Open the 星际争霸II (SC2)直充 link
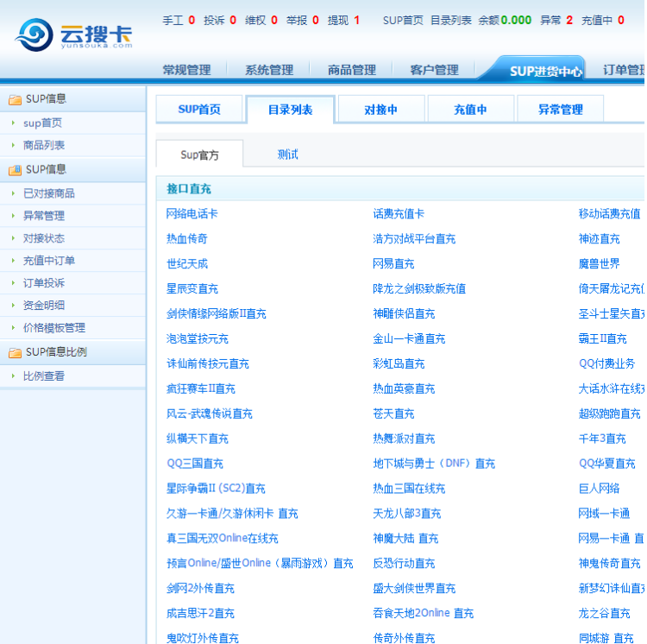Viewport: 647px width, 644px height. [216, 489]
